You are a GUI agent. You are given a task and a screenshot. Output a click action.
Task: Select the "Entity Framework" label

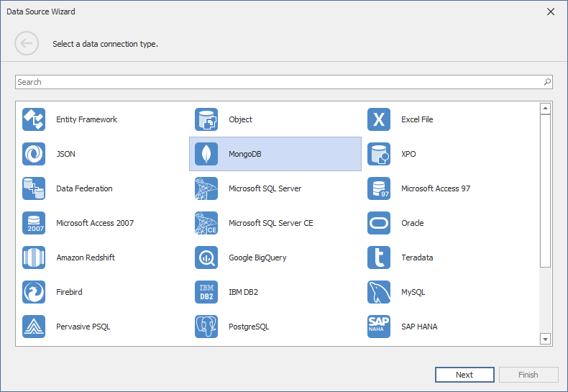click(86, 119)
